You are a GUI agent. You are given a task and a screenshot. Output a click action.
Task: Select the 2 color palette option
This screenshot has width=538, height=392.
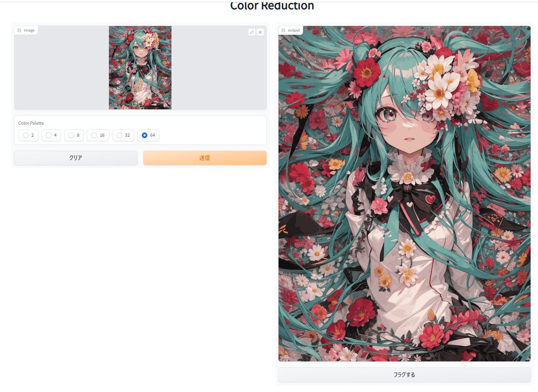tap(28, 135)
